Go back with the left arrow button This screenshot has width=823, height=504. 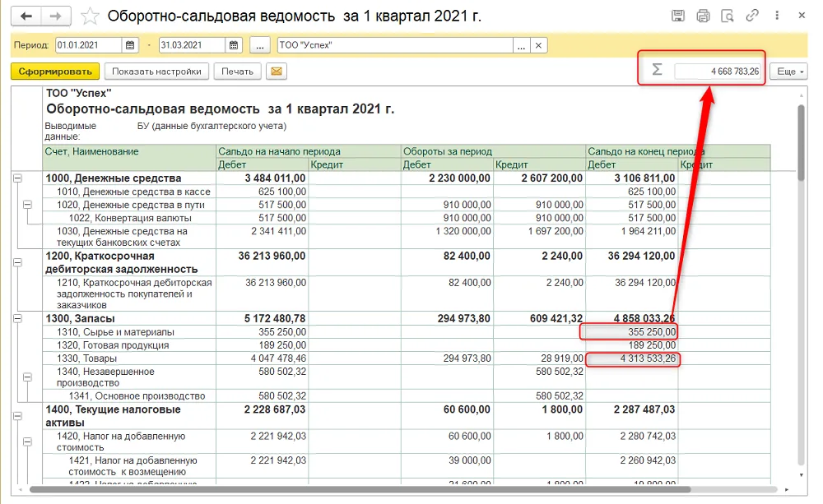[x=26, y=16]
